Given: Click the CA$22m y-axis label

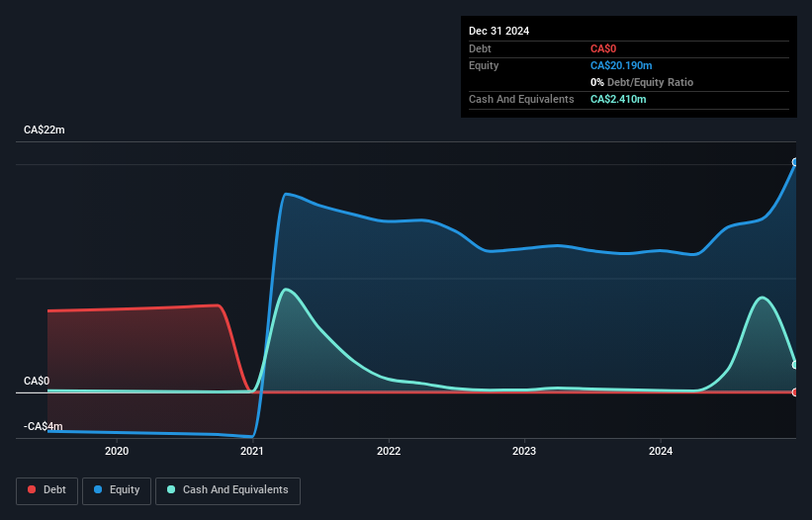Looking at the screenshot, I should point(45,130).
